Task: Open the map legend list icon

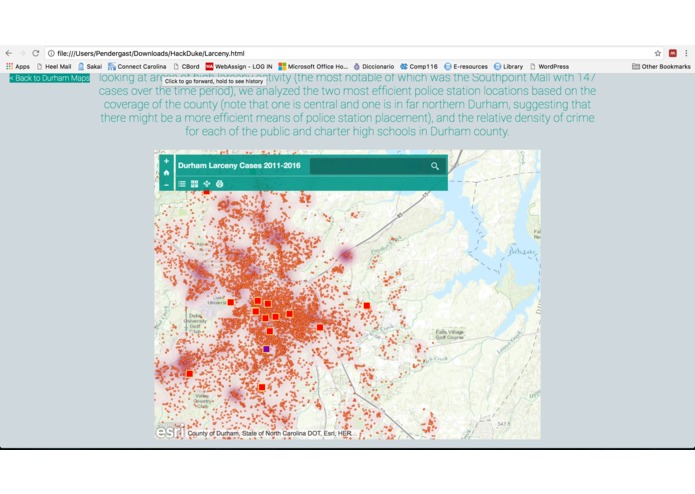Action: point(182,184)
